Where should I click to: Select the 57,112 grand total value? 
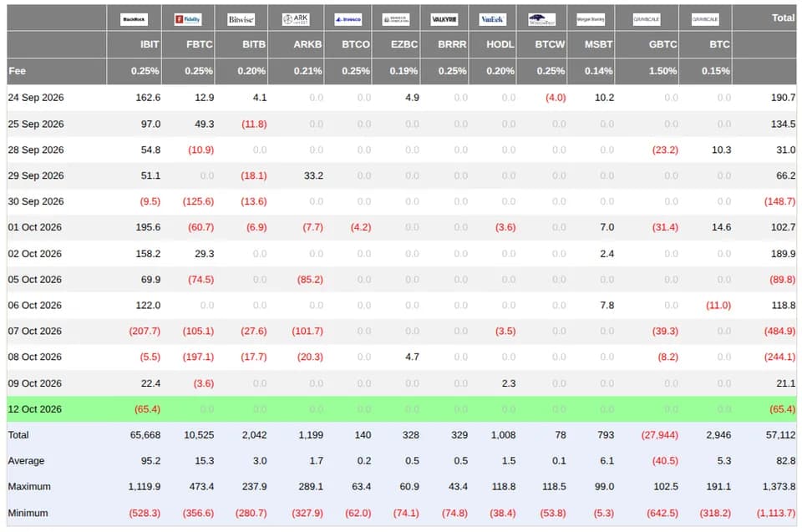[x=780, y=435]
